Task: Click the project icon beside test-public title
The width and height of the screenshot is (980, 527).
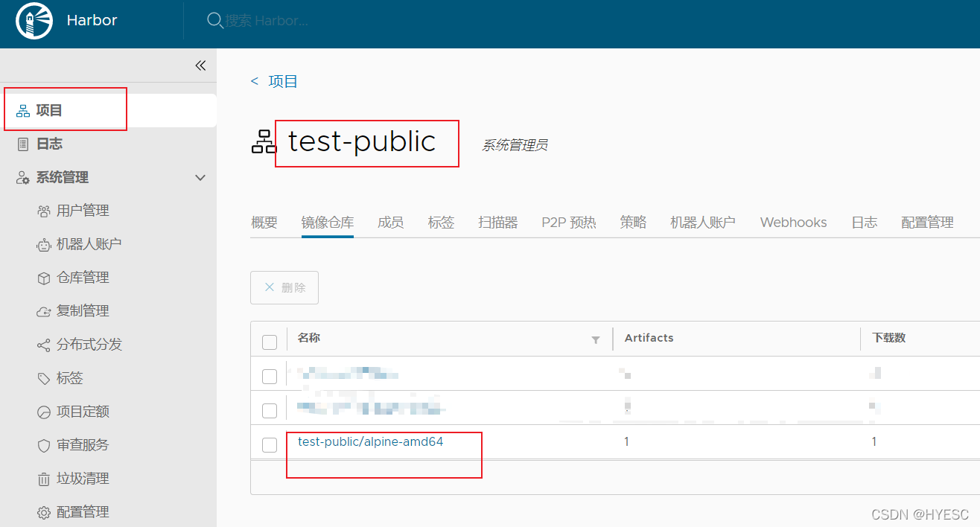Action: [x=264, y=141]
